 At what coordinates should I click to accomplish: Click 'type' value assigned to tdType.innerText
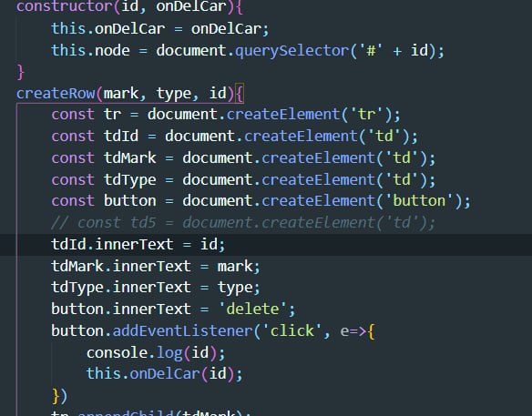(x=235, y=289)
